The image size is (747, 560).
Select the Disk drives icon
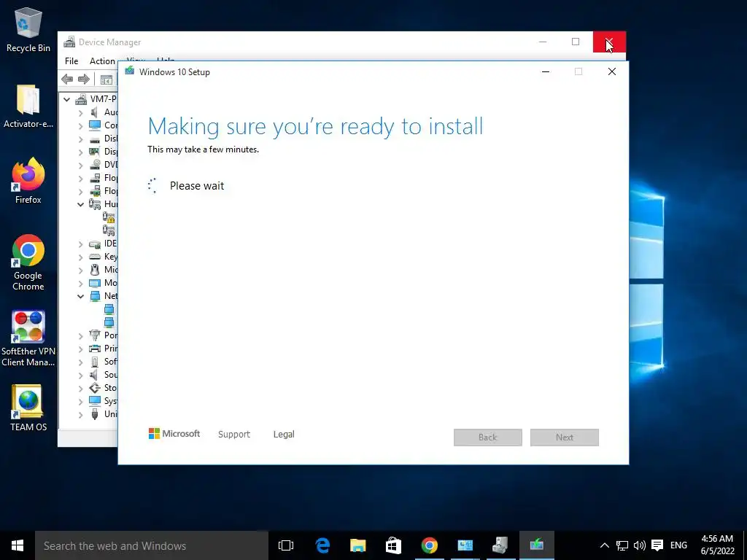pyautogui.click(x=95, y=139)
